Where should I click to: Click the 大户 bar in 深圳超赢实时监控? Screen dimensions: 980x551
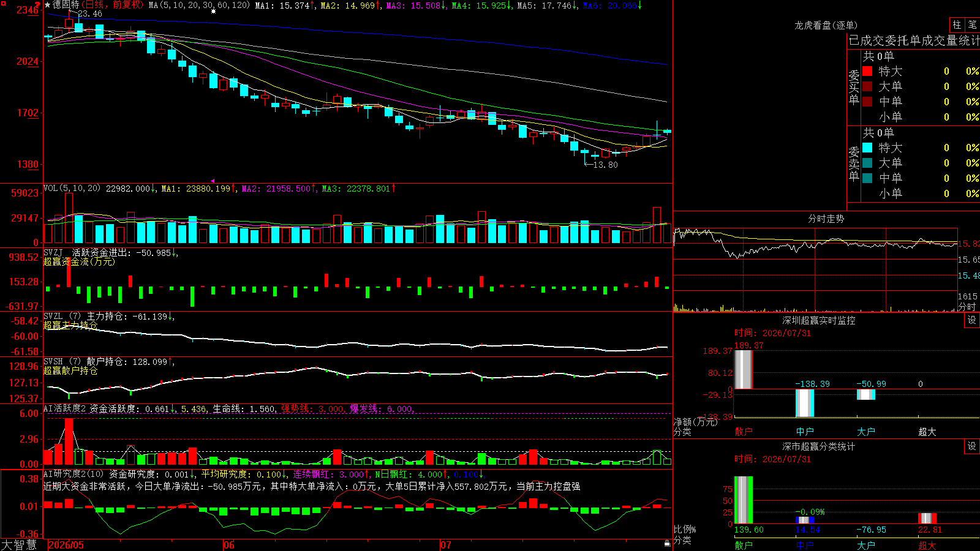tap(866, 394)
